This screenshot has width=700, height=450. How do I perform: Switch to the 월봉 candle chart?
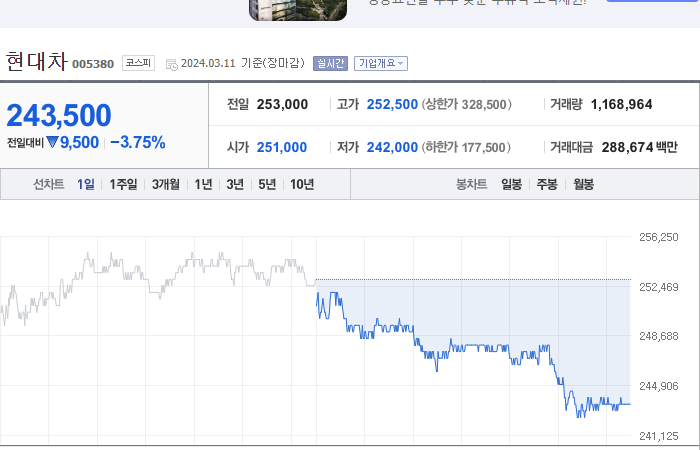point(583,184)
